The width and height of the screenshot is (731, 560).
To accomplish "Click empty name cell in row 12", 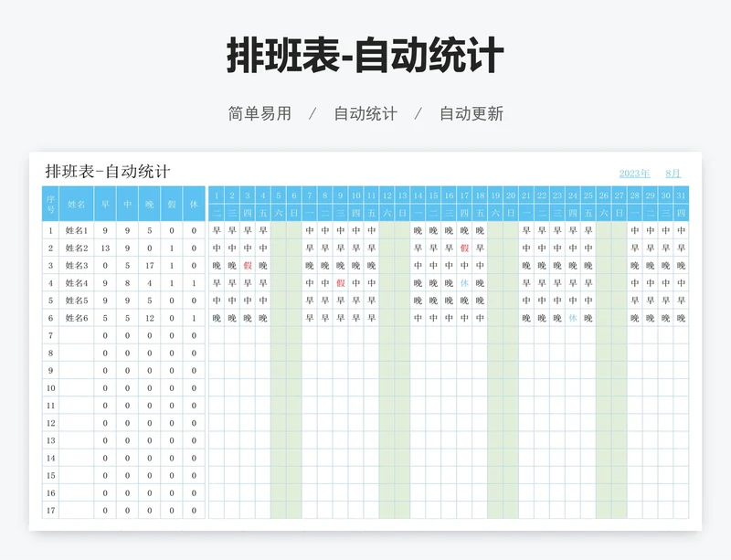I will click(77, 423).
